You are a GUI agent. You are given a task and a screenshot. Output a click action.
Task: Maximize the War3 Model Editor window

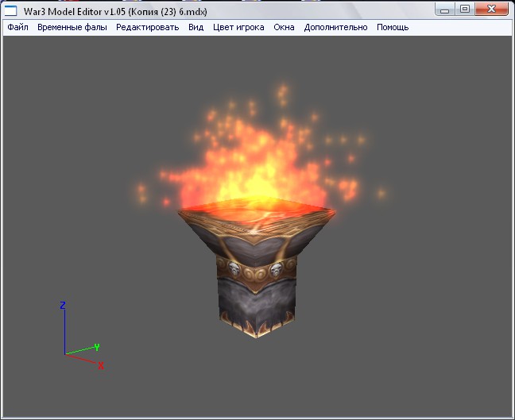[465, 10]
